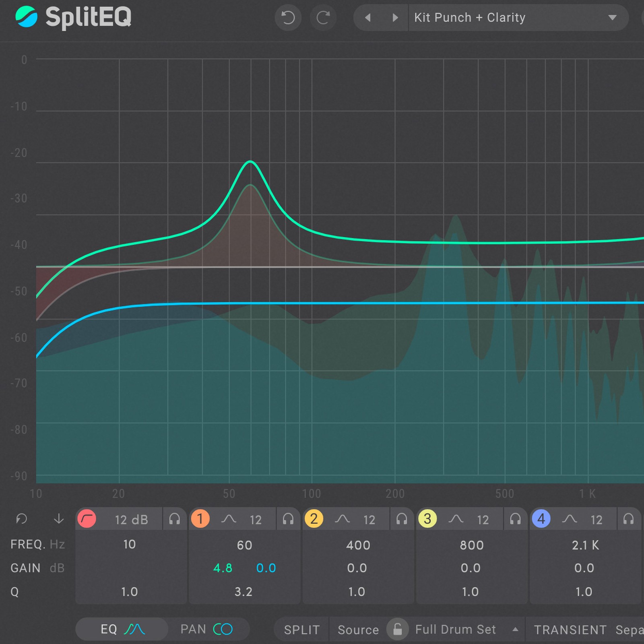This screenshot has width=644, height=644.
Task: Click the gray-green composite curve peak
Action: coord(250,185)
